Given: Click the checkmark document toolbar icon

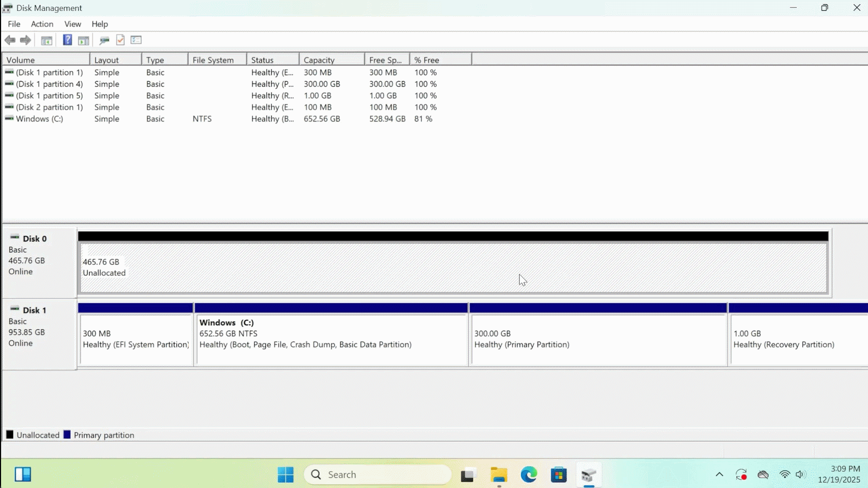Looking at the screenshot, I should coord(120,40).
